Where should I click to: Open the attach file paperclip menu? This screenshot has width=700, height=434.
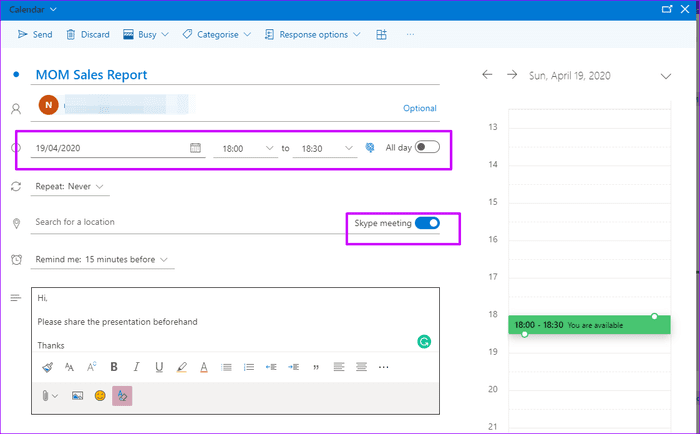50,396
